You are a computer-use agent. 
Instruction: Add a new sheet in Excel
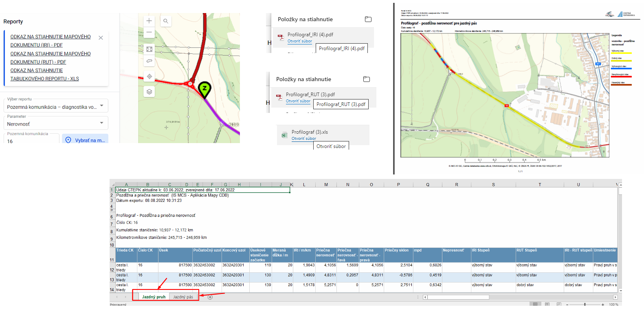point(210,297)
